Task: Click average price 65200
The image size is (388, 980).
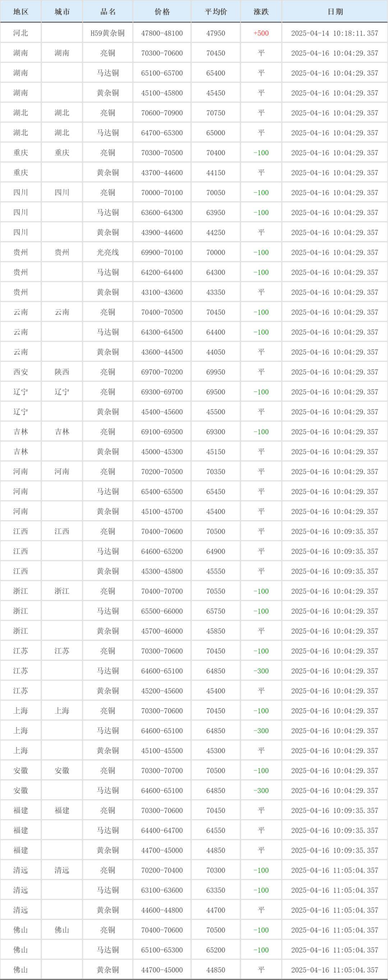Action: 216,950
